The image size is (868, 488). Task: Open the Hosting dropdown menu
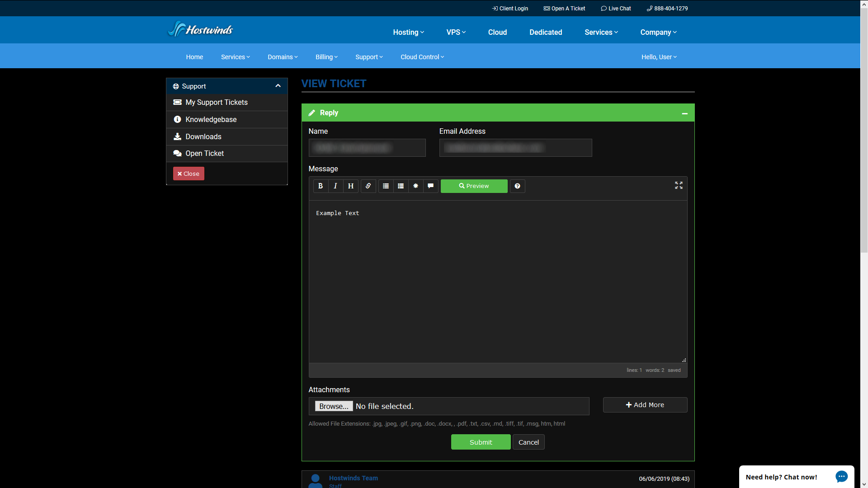(408, 32)
